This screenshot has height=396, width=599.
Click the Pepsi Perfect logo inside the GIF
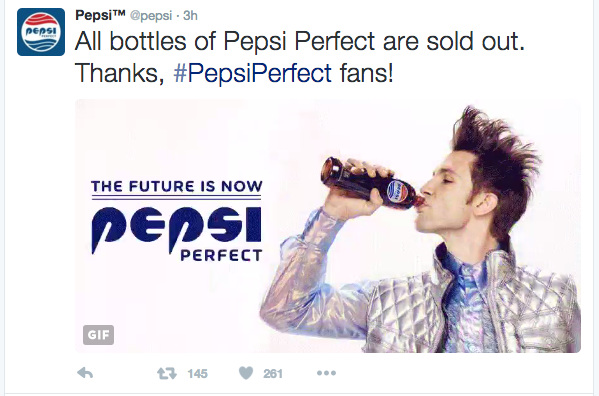[176, 234]
